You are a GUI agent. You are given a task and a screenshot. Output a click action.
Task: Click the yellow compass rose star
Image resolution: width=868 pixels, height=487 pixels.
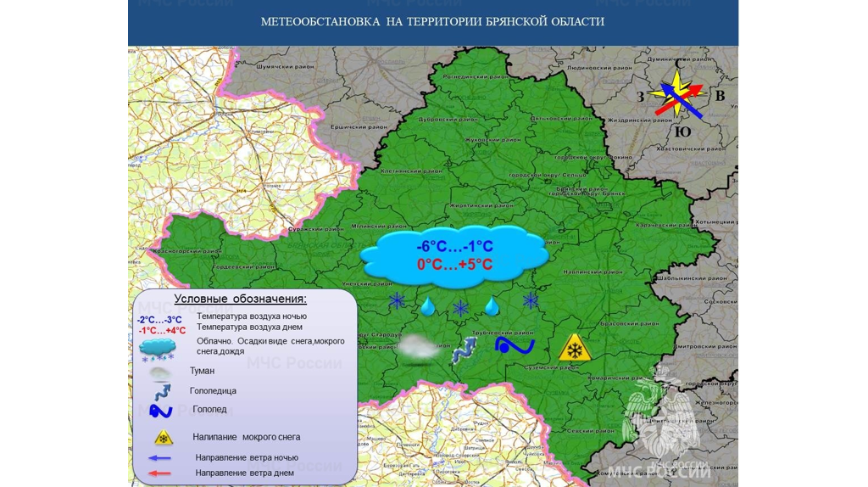click(x=677, y=92)
